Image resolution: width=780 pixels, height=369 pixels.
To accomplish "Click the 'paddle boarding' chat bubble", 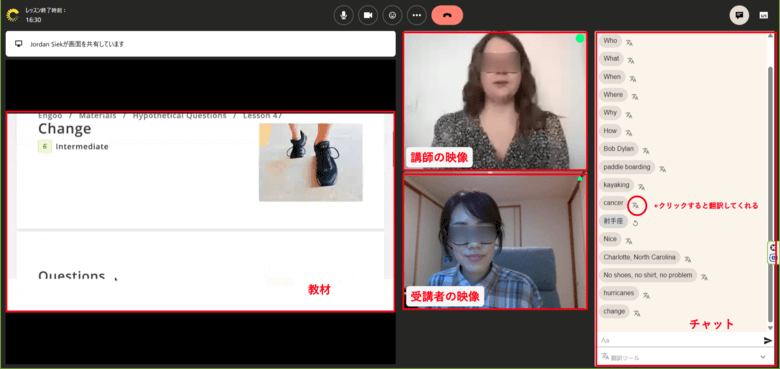I will (x=627, y=167).
